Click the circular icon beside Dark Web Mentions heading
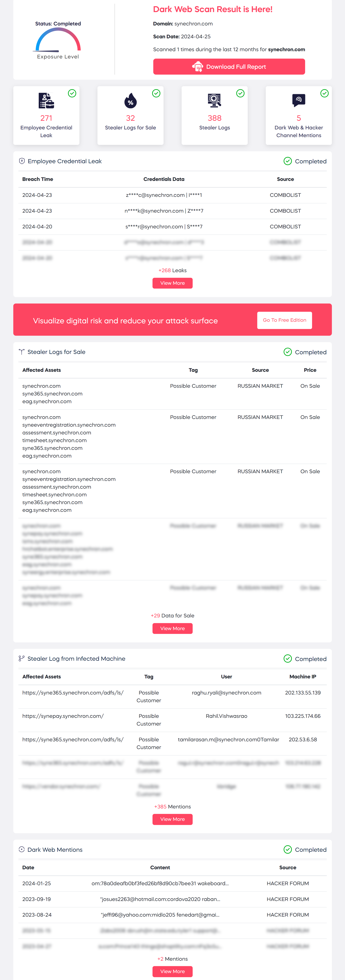The image size is (345, 980). click(x=22, y=849)
